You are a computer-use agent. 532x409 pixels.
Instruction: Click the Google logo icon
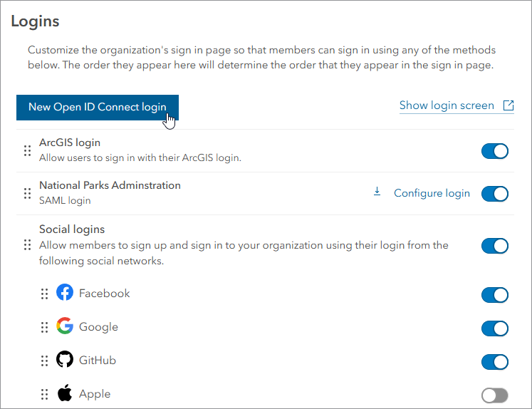coord(65,326)
